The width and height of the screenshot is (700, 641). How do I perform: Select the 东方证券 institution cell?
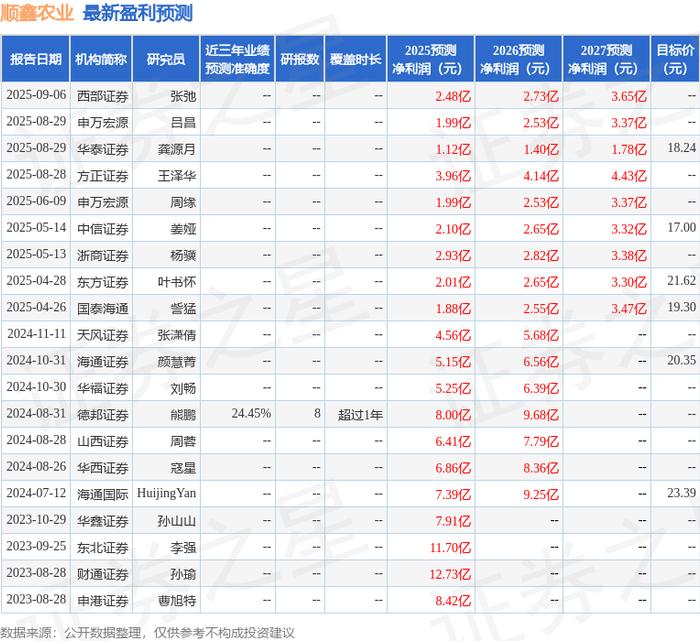pyautogui.click(x=103, y=282)
